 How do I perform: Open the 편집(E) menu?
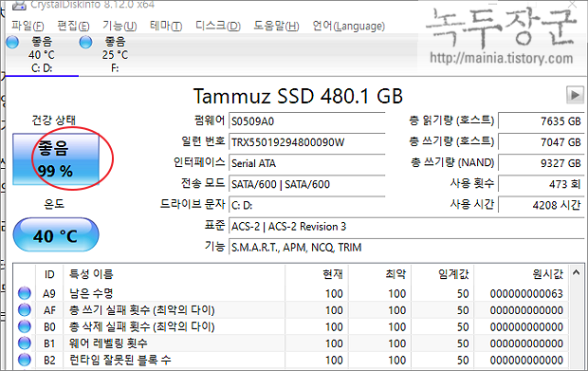[x=73, y=26]
